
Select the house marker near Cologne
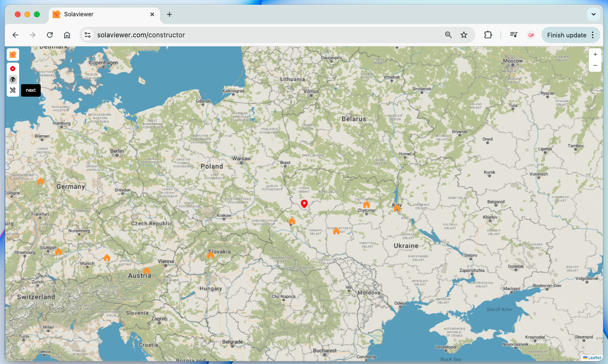pos(41,181)
